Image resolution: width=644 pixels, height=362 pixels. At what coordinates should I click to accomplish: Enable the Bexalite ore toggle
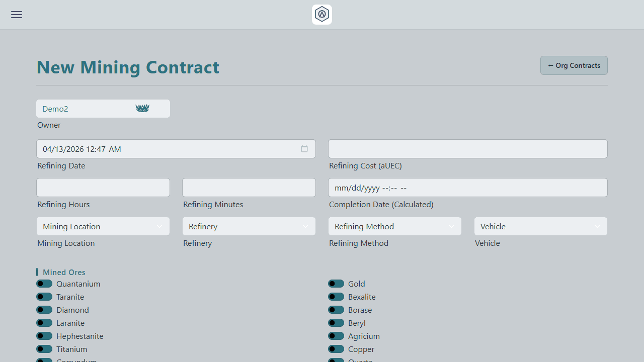(x=336, y=297)
